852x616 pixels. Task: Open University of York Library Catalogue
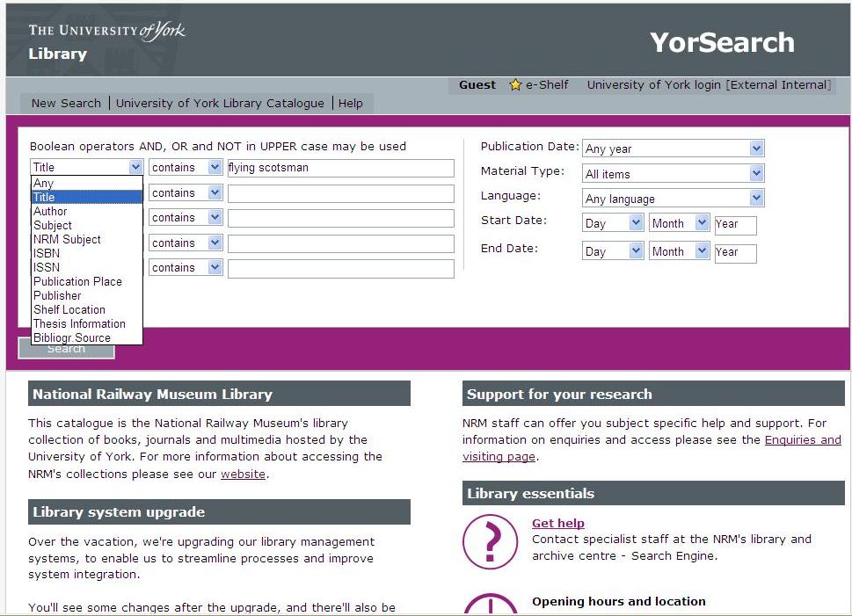pyautogui.click(x=220, y=103)
